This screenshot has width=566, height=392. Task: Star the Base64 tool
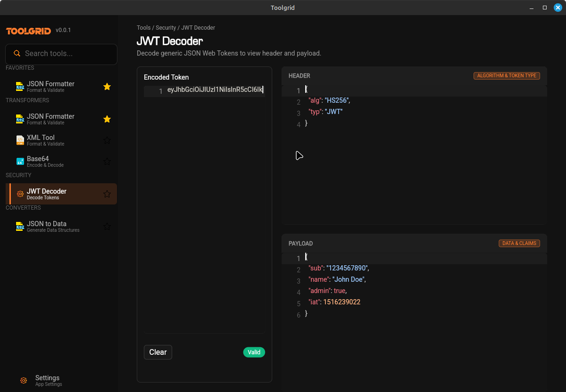click(x=107, y=161)
